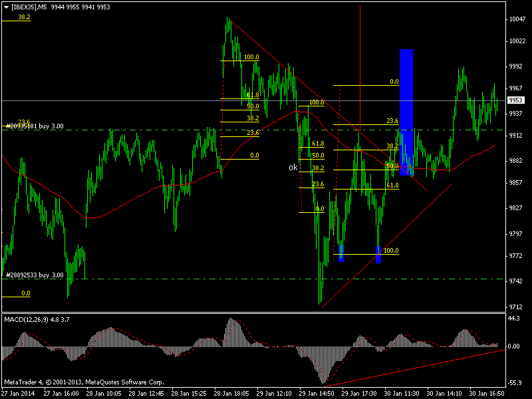Click the current price tag 9953
The height and width of the screenshot is (399, 532).
(515, 100)
